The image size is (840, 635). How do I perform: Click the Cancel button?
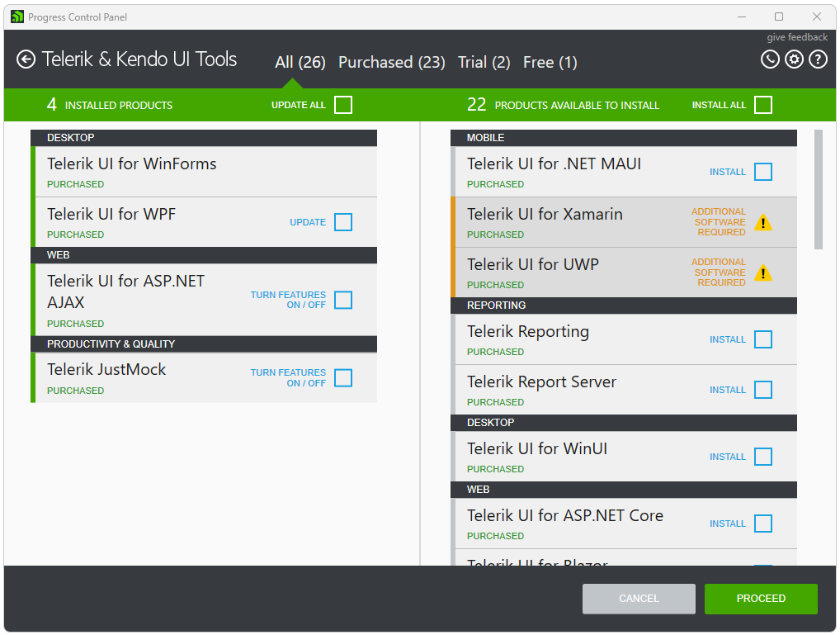[639, 598]
